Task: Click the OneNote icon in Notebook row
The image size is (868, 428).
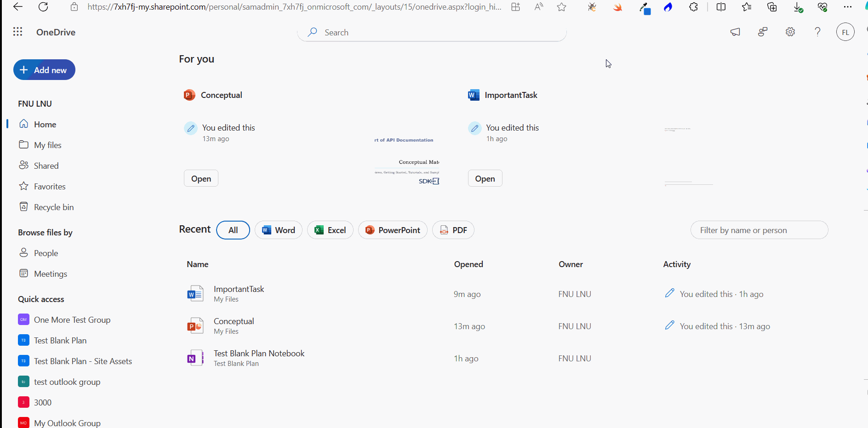Action: click(195, 358)
